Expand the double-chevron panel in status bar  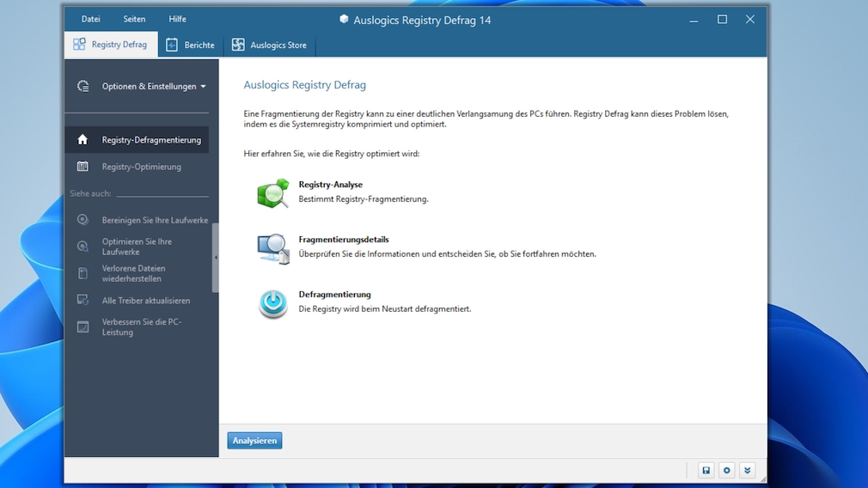click(x=747, y=471)
